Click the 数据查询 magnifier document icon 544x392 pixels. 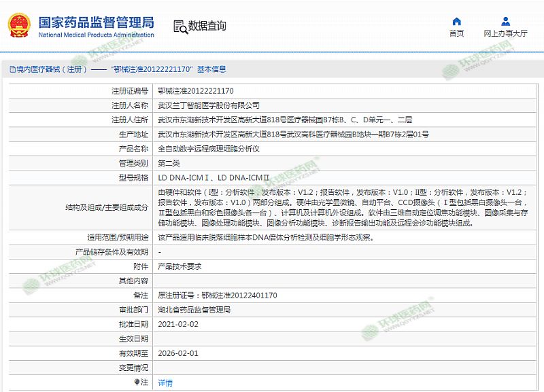180,26
